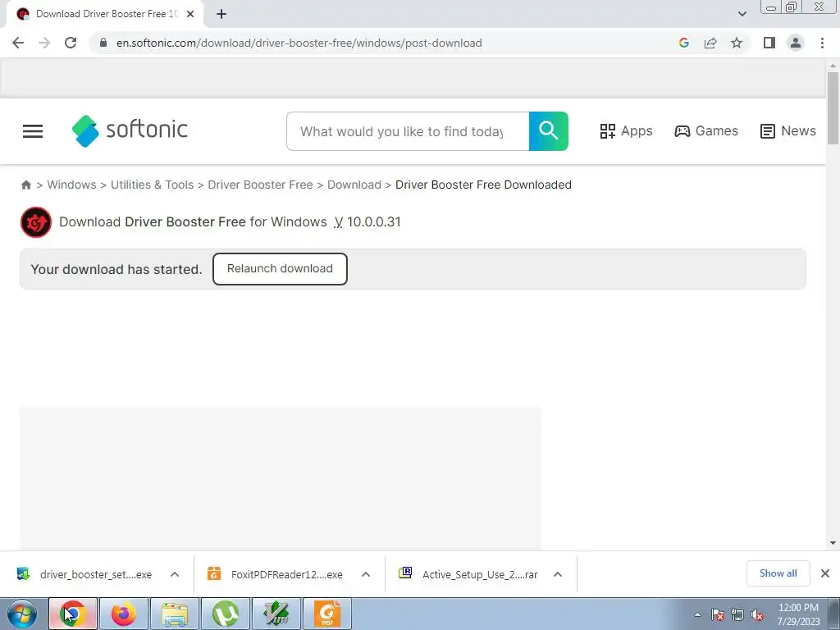Open the tab search dropdown
This screenshot has width=840, height=630.
pos(742,14)
